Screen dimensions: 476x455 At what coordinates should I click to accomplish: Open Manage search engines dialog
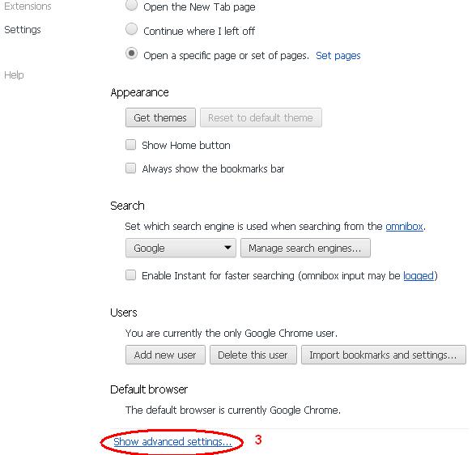(305, 248)
